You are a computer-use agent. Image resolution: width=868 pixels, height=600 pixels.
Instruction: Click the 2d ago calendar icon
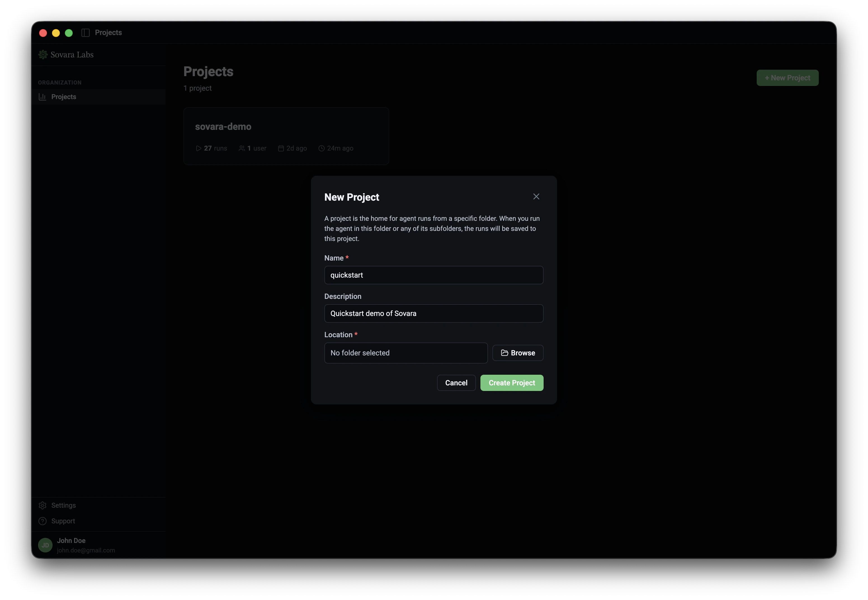[280, 148]
